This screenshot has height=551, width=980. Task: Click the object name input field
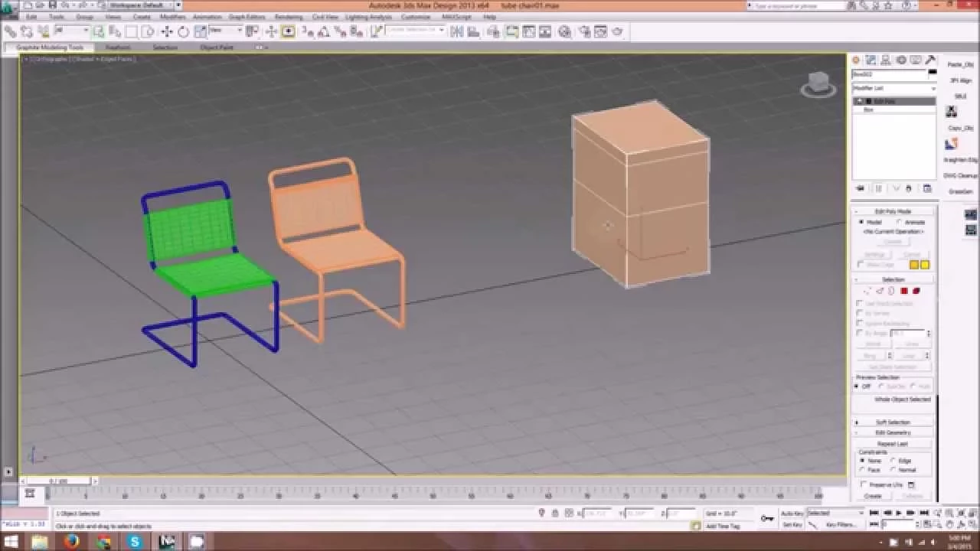[x=889, y=74]
